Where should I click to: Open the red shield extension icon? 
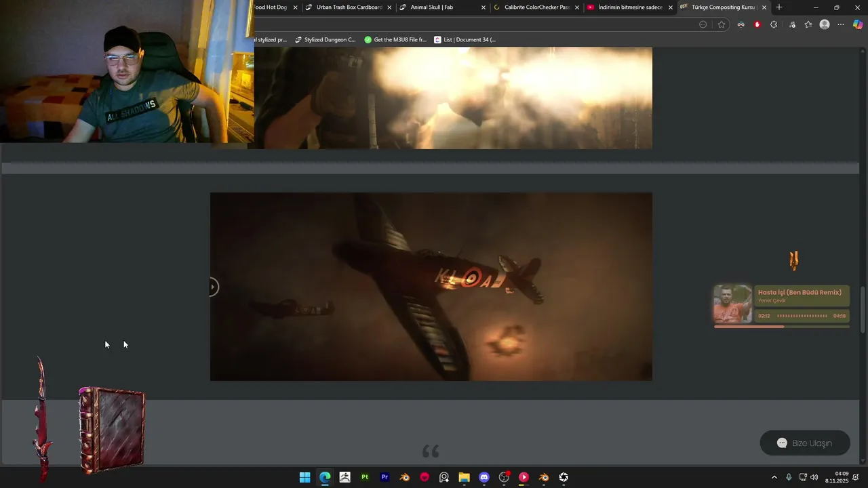[757, 24]
